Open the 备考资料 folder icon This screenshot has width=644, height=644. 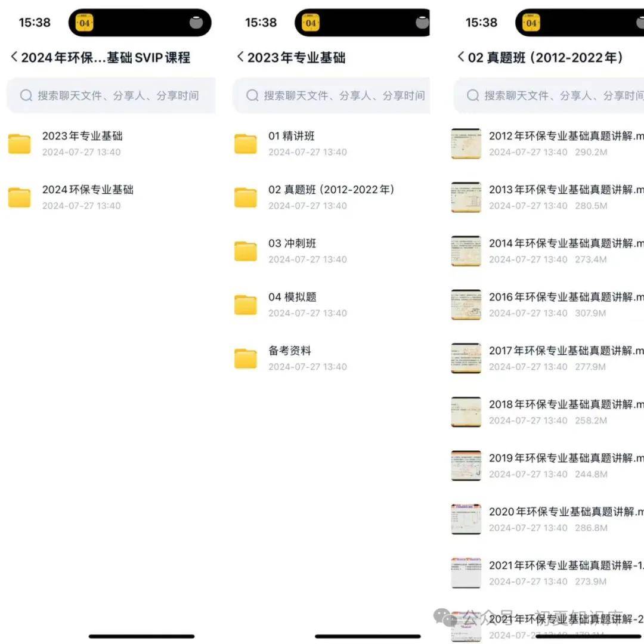pos(246,358)
